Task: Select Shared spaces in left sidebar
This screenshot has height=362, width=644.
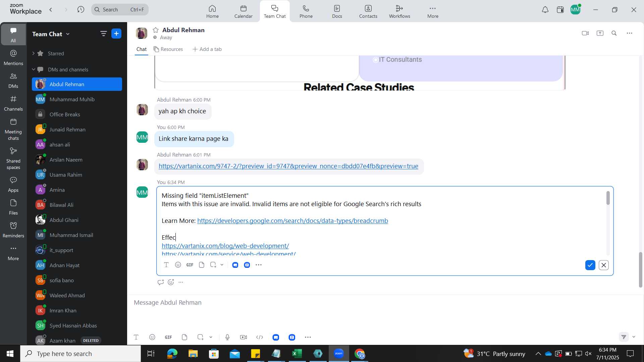Action: pos(13,159)
